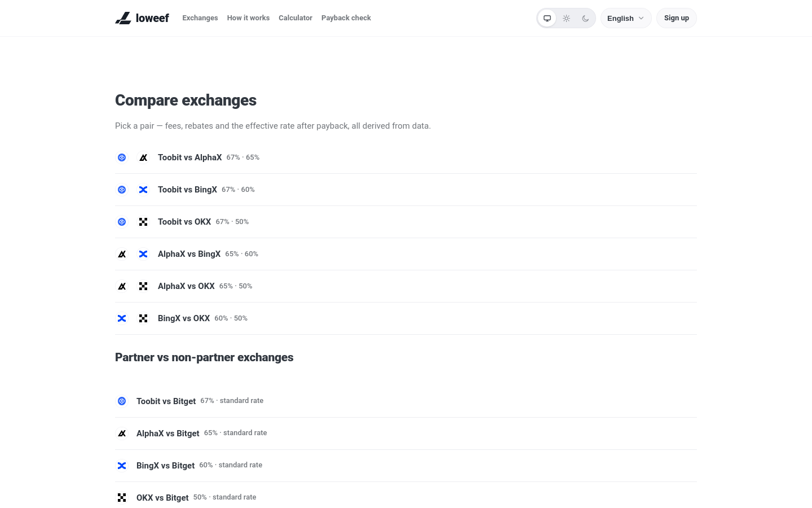Image resolution: width=812 pixels, height=508 pixels.
Task: Click AlphaX icon in Toobit vs AlphaX row
Action: click(143, 157)
